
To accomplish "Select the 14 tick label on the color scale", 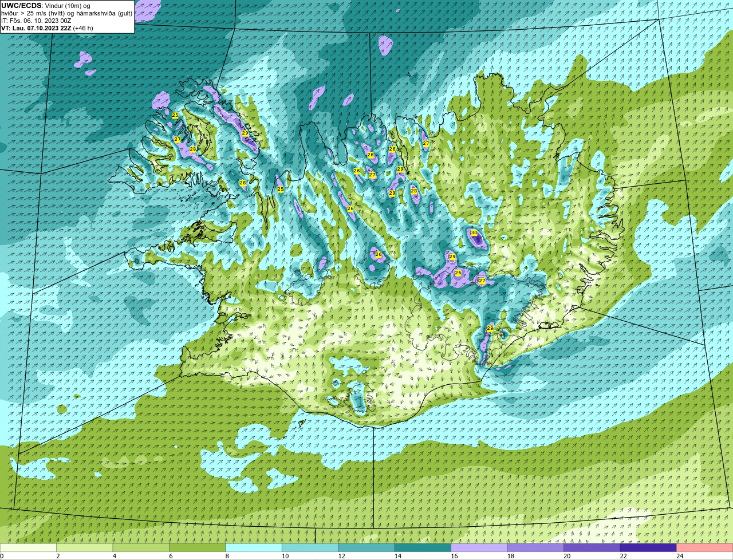I will [x=397, y=556].
